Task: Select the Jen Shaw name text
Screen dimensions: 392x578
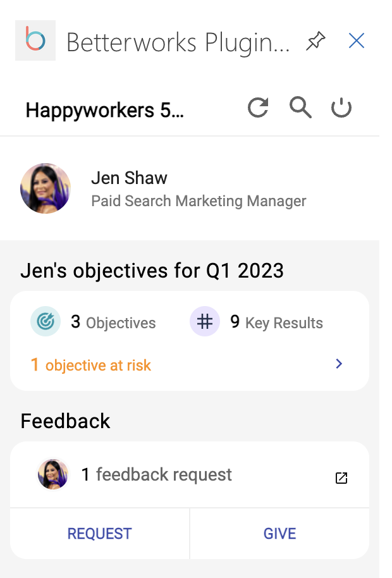Action: tap(130, 178)
